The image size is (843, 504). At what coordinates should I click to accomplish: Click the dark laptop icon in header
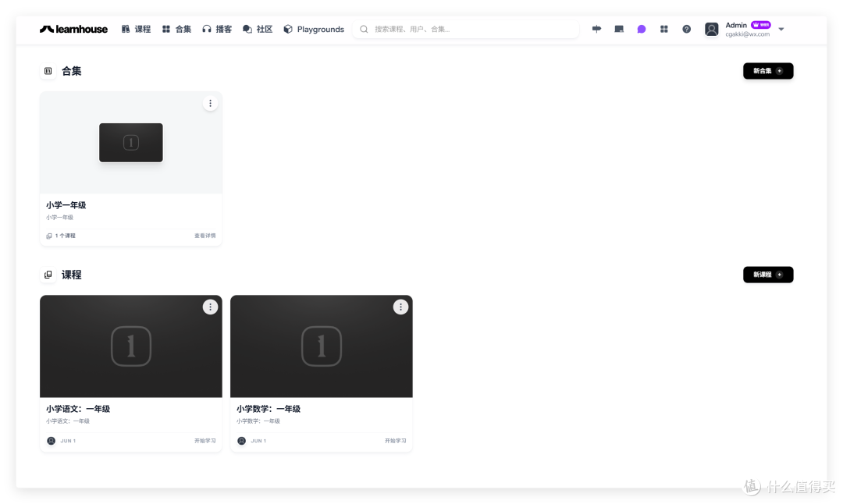[619, 29]
